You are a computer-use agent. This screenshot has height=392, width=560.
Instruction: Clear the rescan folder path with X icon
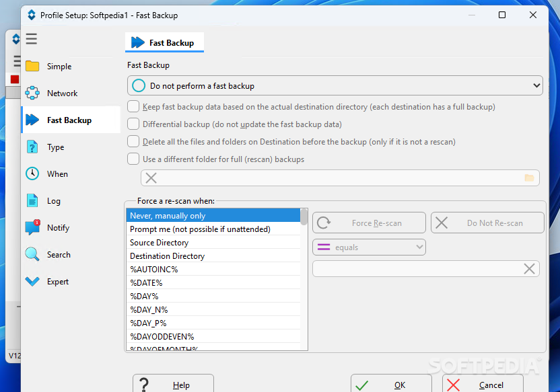(151, 178)
